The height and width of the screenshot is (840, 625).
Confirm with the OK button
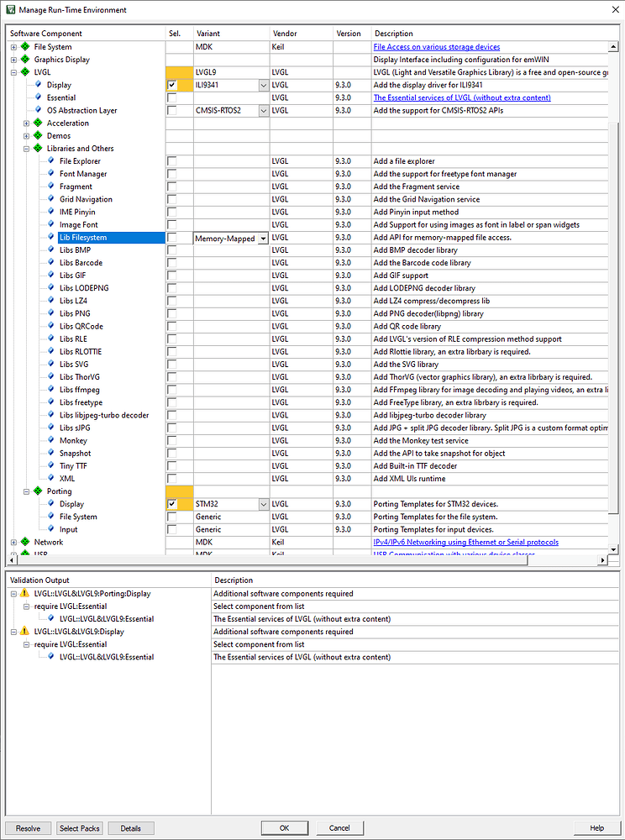(x=285, y=828)
